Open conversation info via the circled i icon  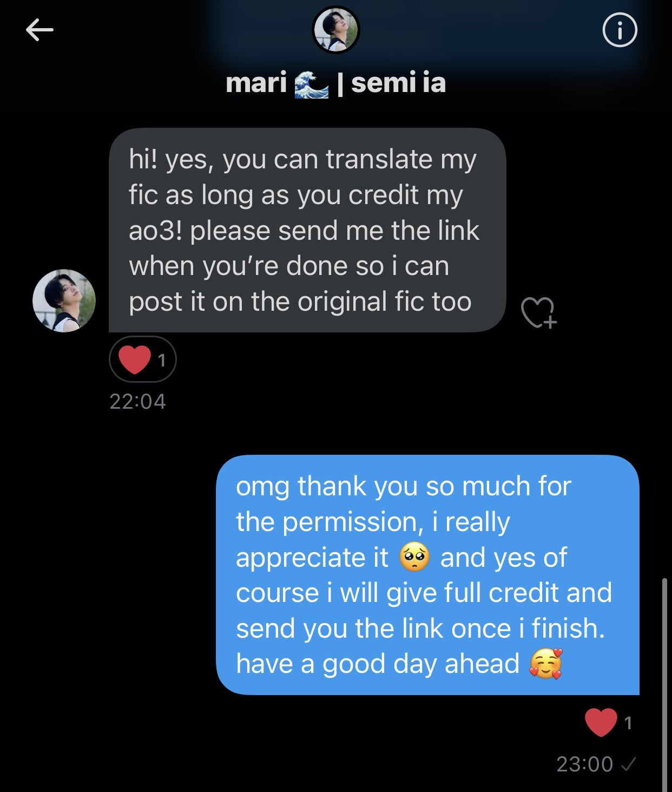tap(620, 30)
